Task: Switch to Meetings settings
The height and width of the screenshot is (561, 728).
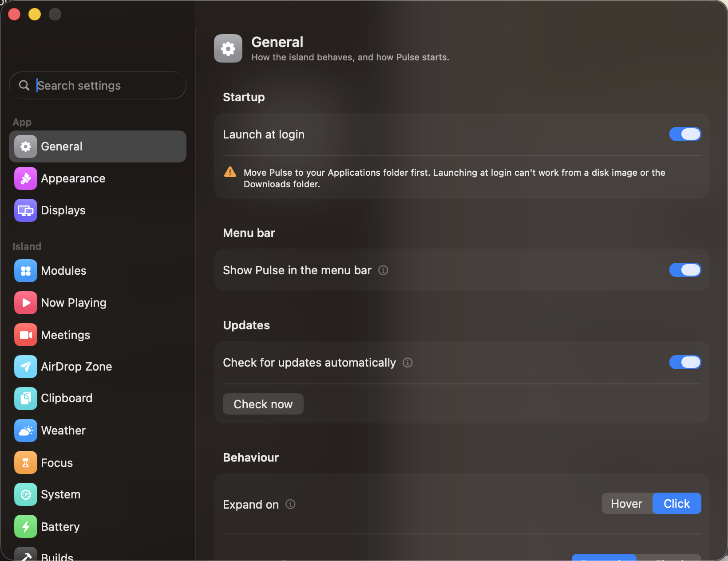Action: [98, 335]
